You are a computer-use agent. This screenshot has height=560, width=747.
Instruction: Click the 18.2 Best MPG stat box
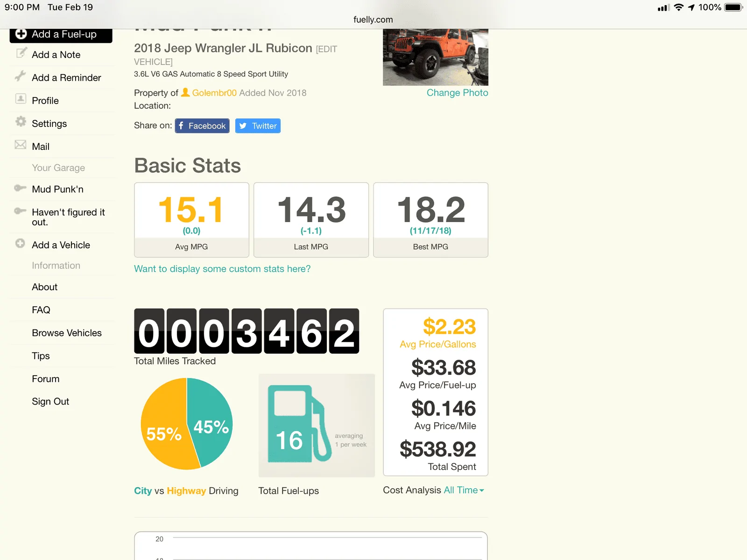[x=430, y=220]
